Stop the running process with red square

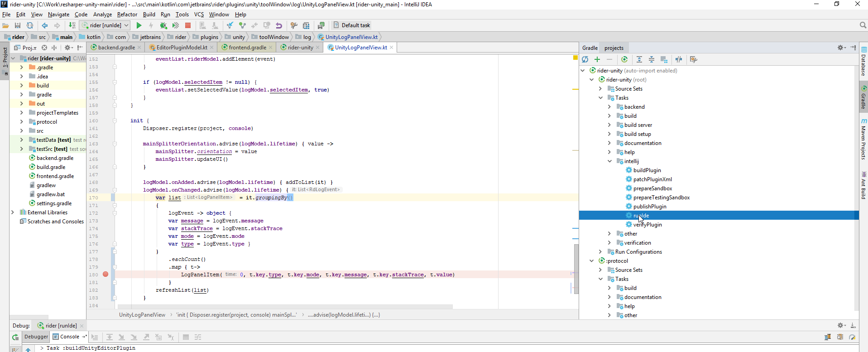point(188,25)
